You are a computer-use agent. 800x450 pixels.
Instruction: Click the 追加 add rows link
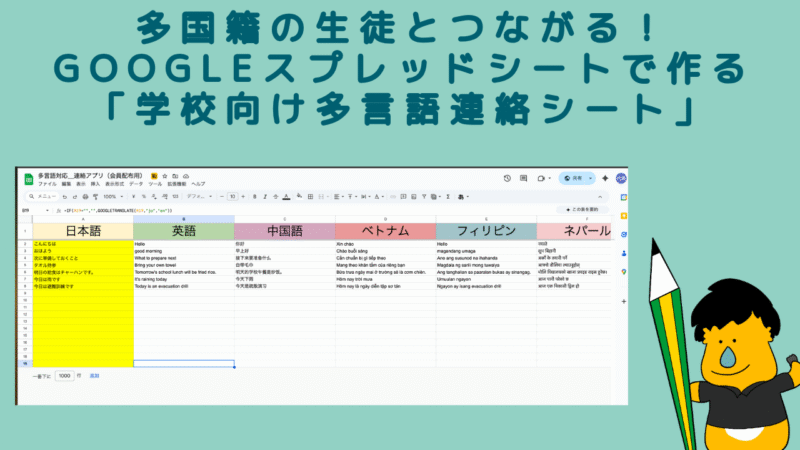[x=95, y=376]
